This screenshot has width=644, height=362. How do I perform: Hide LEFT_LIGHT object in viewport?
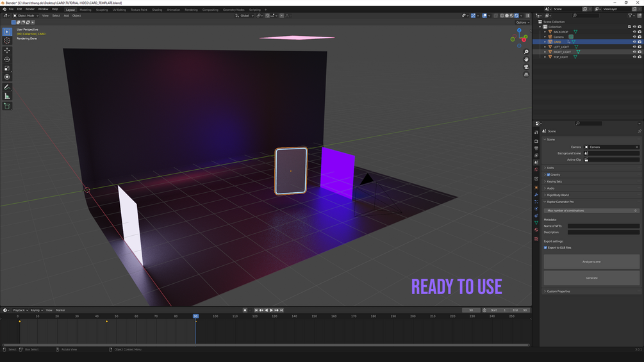[634, 47]
